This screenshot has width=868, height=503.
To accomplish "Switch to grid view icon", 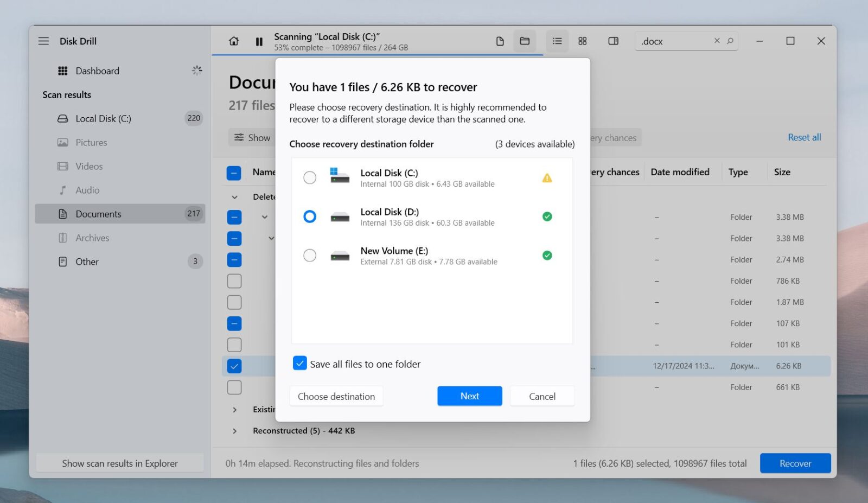I will pyautogui.click(x=583, y=41).
